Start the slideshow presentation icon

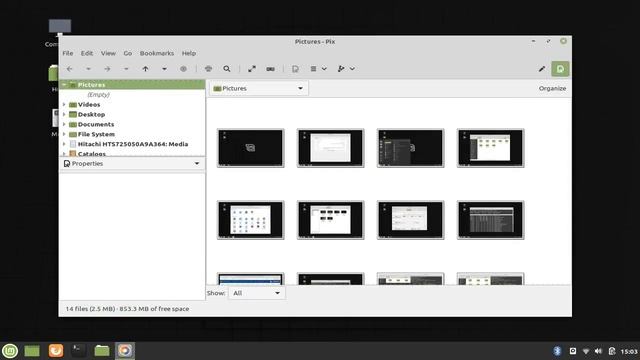[271, 69]
